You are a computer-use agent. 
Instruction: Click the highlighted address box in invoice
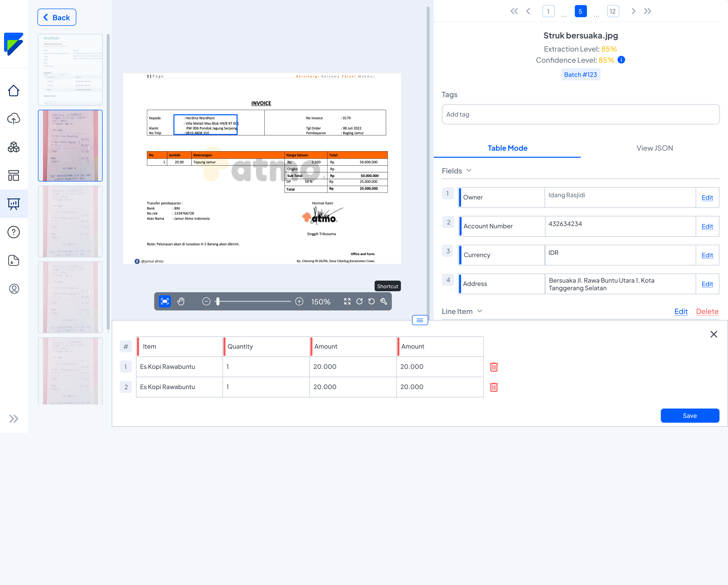click(205, 125)
